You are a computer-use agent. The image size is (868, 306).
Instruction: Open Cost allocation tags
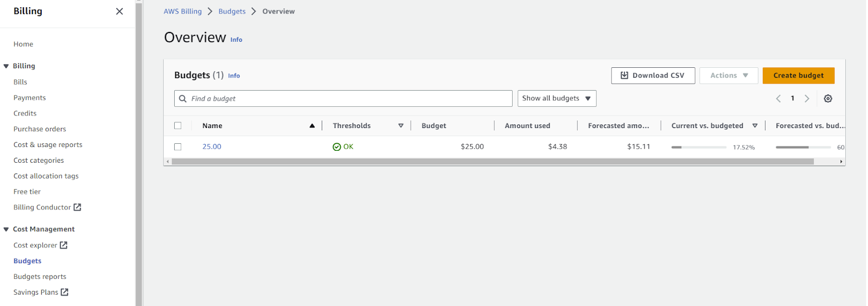point(46,176)
